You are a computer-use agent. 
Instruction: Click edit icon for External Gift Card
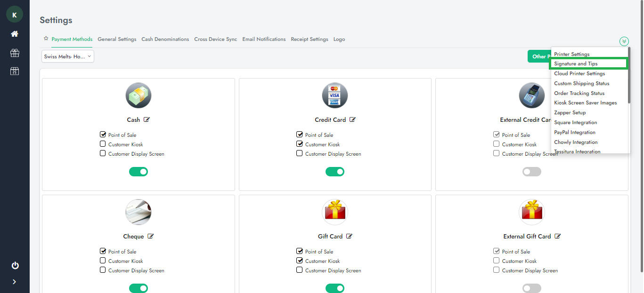coord(558,237)
